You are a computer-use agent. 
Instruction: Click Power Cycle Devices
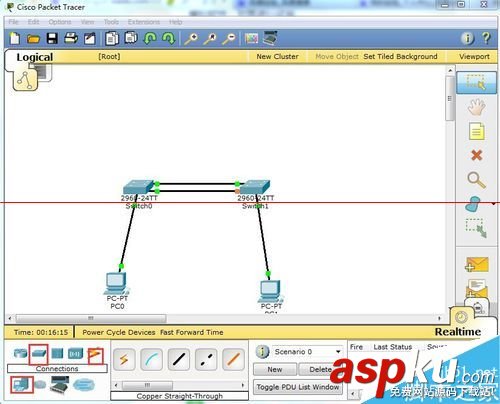(119, 332)
